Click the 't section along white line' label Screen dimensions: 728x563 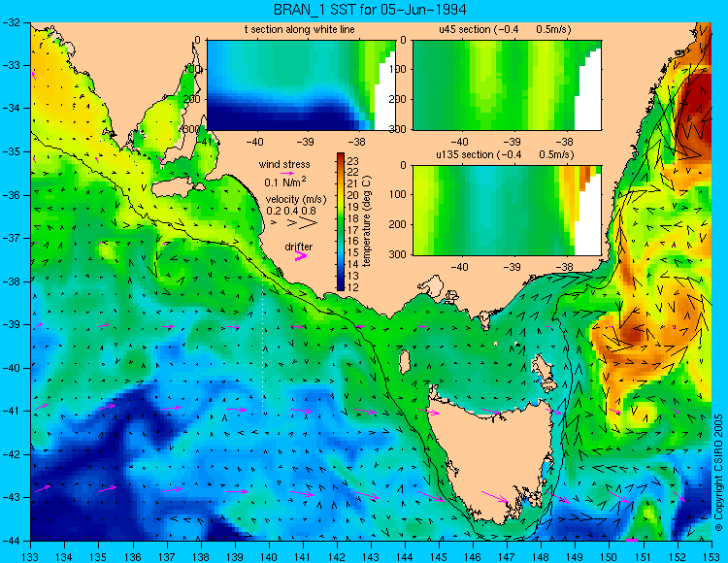tap(300, 30)
